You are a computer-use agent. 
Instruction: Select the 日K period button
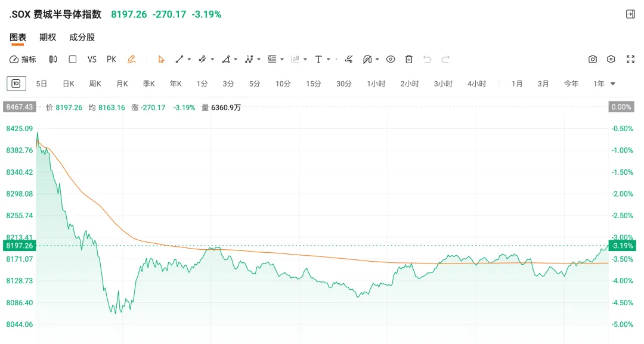click(x=69, y=83)
